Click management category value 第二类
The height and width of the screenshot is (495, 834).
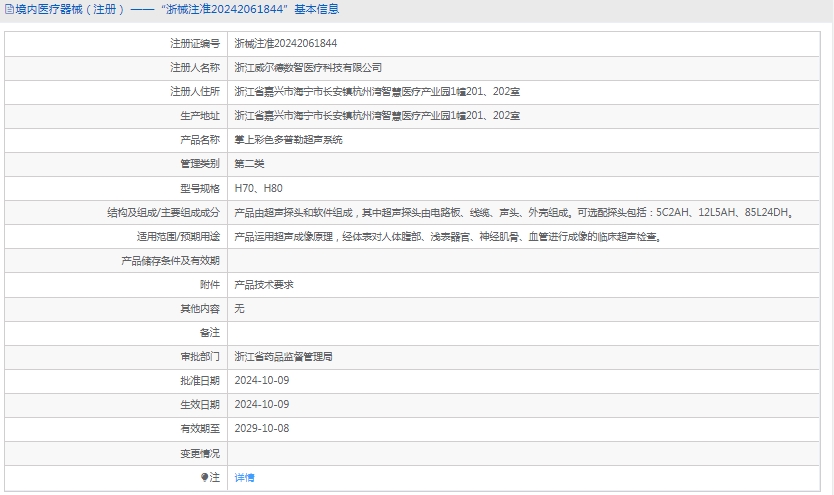click(249, 164)
